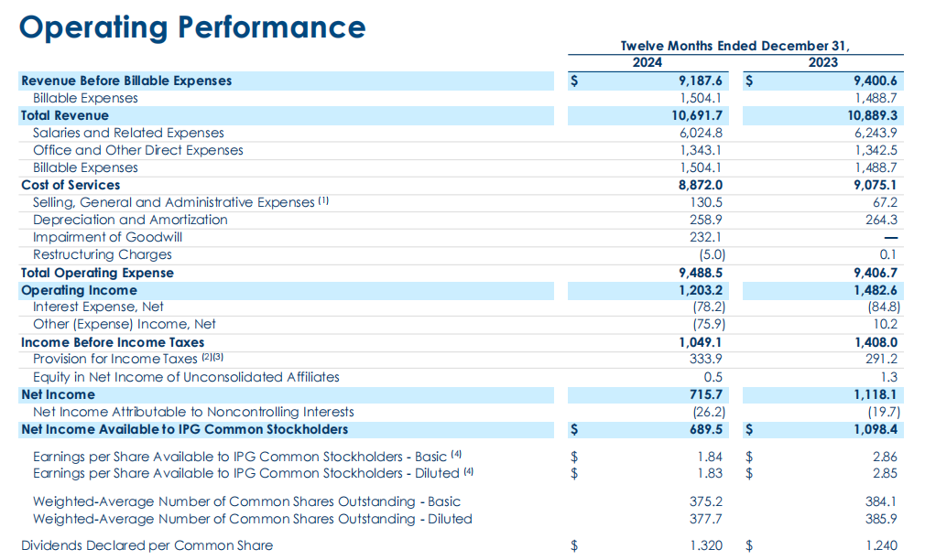This screenshot has width=925, height=560.
Task: Click the Interest Expense, Net label
Action: point(98,307)
